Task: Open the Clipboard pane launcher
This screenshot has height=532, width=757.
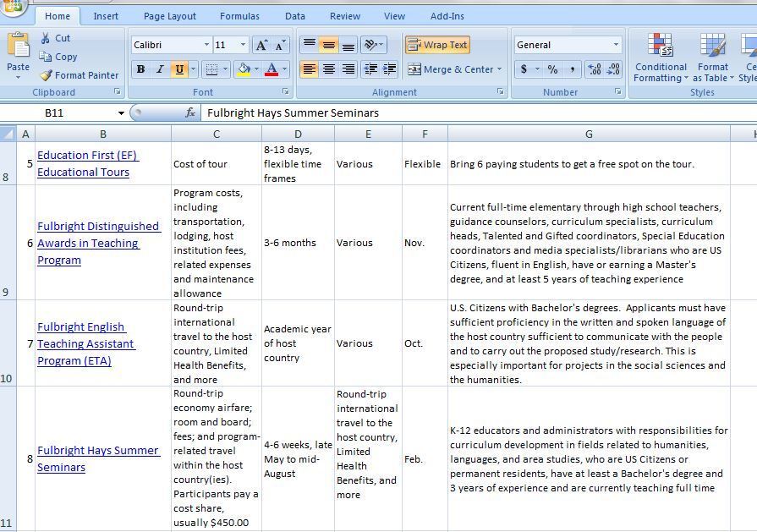Action: [117, 91]
